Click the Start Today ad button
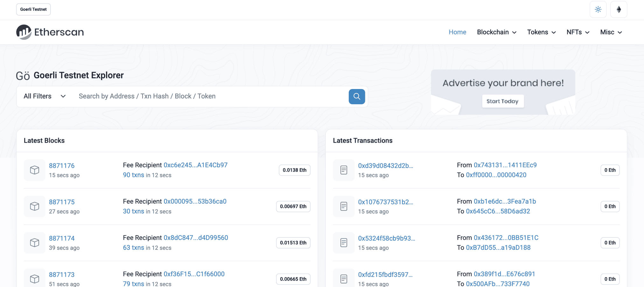Image resolution: width=644 pixels, height=287 pixels. pyautogui.click(x=502, y=101)
